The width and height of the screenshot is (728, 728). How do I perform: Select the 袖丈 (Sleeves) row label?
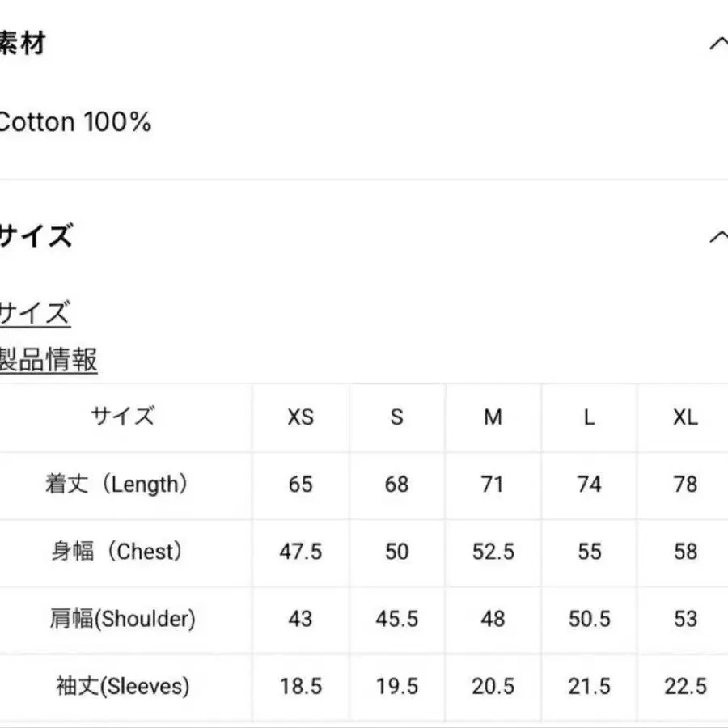[x=122, y=686]
